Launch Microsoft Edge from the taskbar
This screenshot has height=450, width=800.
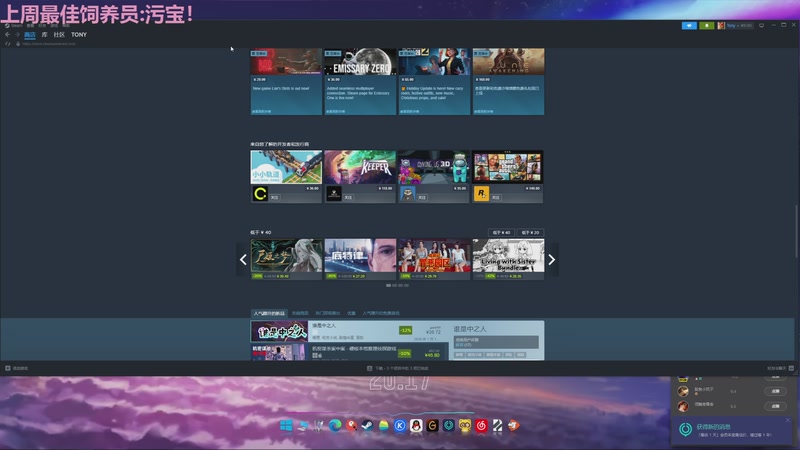(335, 426)
